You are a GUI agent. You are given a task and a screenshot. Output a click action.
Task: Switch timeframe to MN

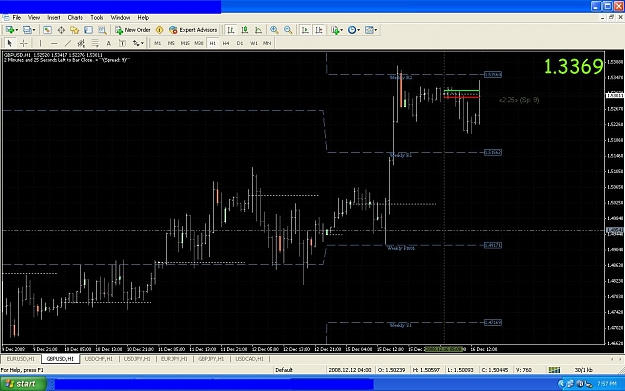pyautogui.click(x=267, y=43)
